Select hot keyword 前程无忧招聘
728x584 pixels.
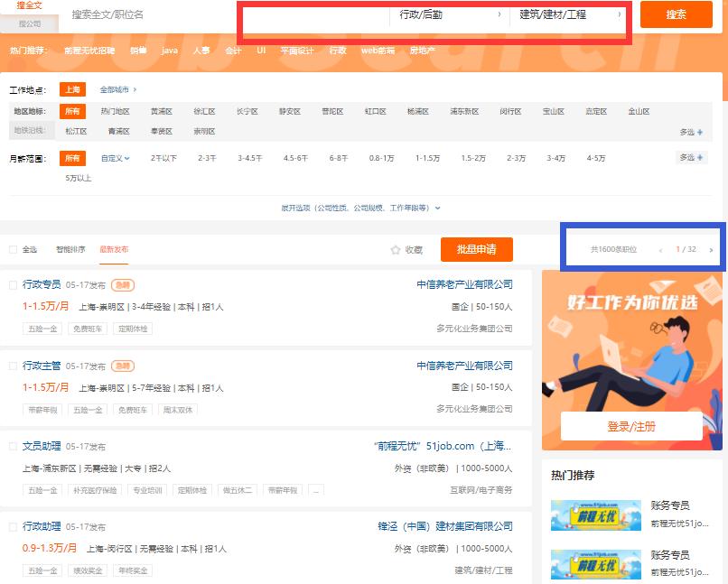tap(89, 51)
